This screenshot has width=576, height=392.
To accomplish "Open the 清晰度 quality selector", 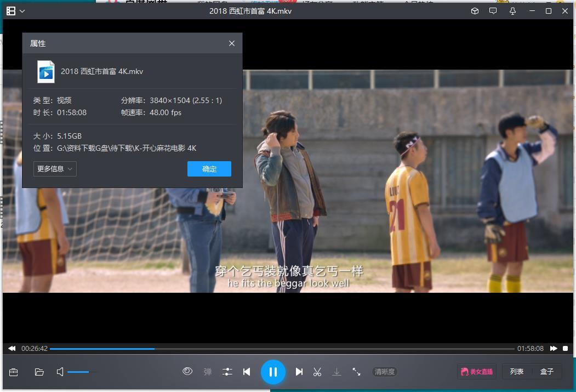I will pyautogui.click(x=384, y=372).
